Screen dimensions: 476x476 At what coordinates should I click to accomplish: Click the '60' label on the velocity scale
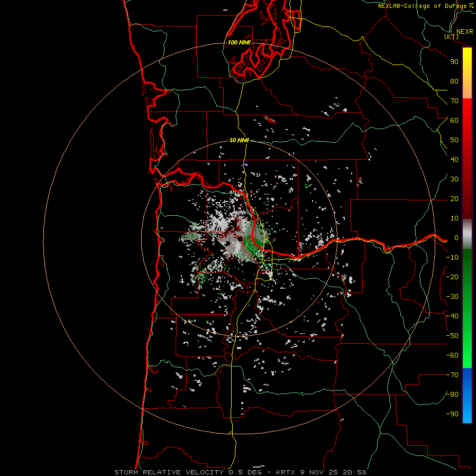(454, 121)
